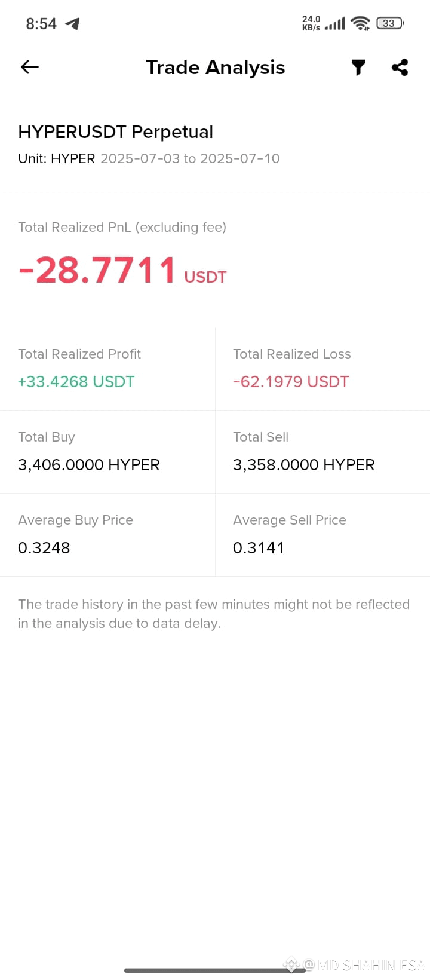Tap the Binance logo watermark
This screenshot has height=980, width=430.
(x=291, y=964)
